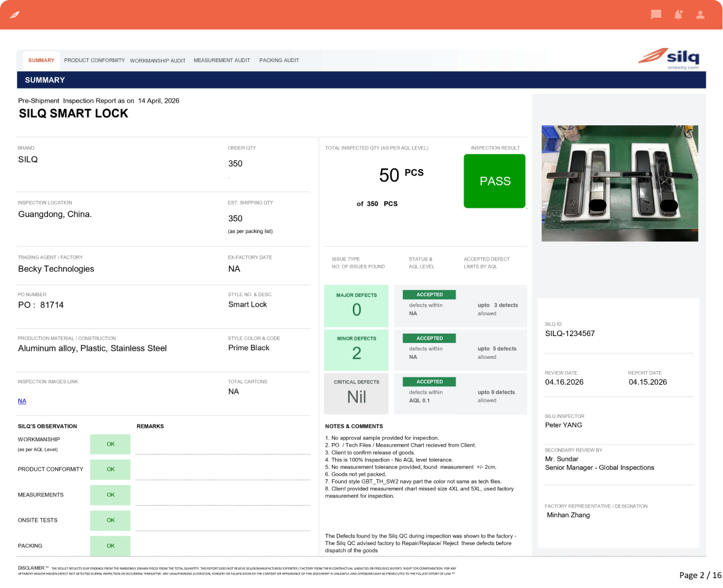Open the NA inspection images link
Viewport: 723px width, 588px height.
[x=22, y=401]
